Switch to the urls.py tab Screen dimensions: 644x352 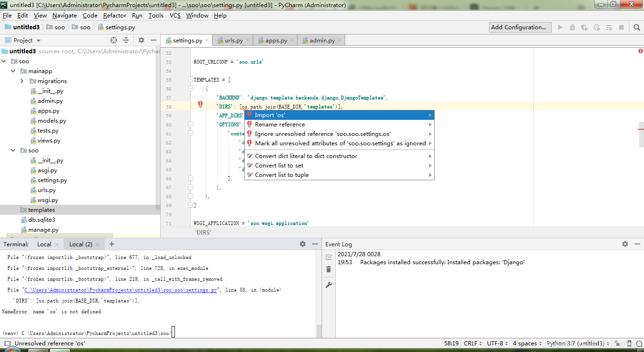coord(232,41)
